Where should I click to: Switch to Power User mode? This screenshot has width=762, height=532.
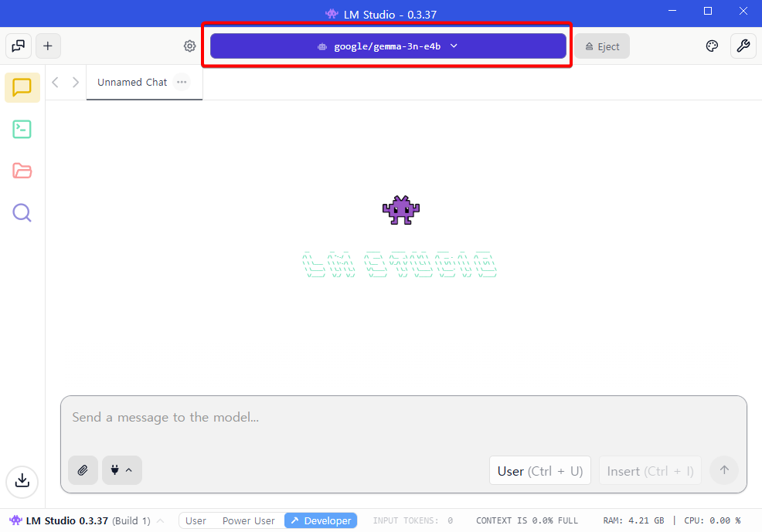(x=248, y=520)
